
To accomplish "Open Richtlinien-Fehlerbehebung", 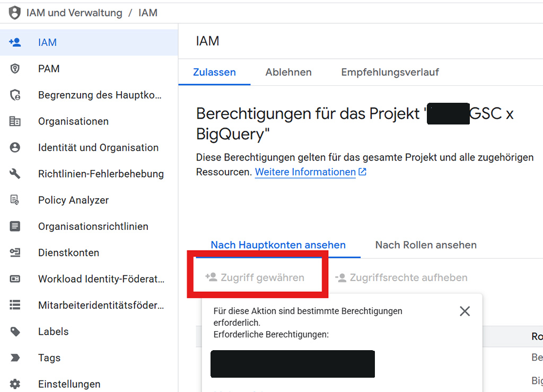I will point(89,174).
